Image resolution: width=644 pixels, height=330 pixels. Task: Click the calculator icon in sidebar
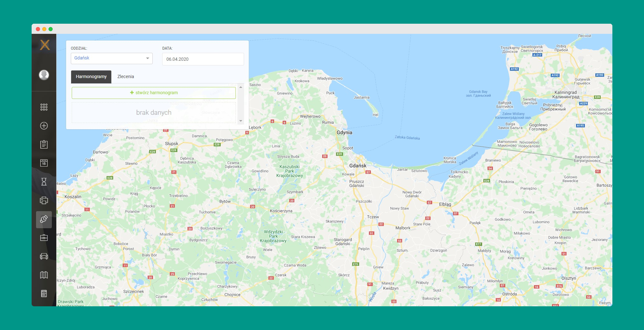[x=44, y=294]
